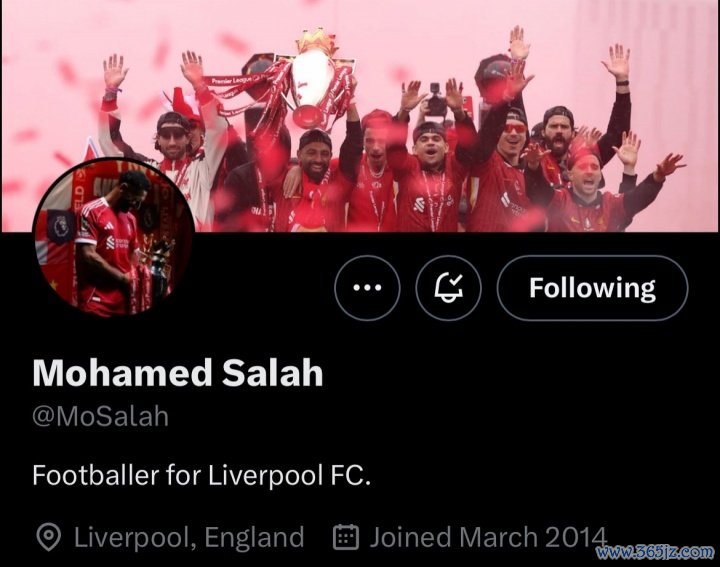Click the Liverpool, England location text
The image size is (720, 567).
[x=189, y=537]
